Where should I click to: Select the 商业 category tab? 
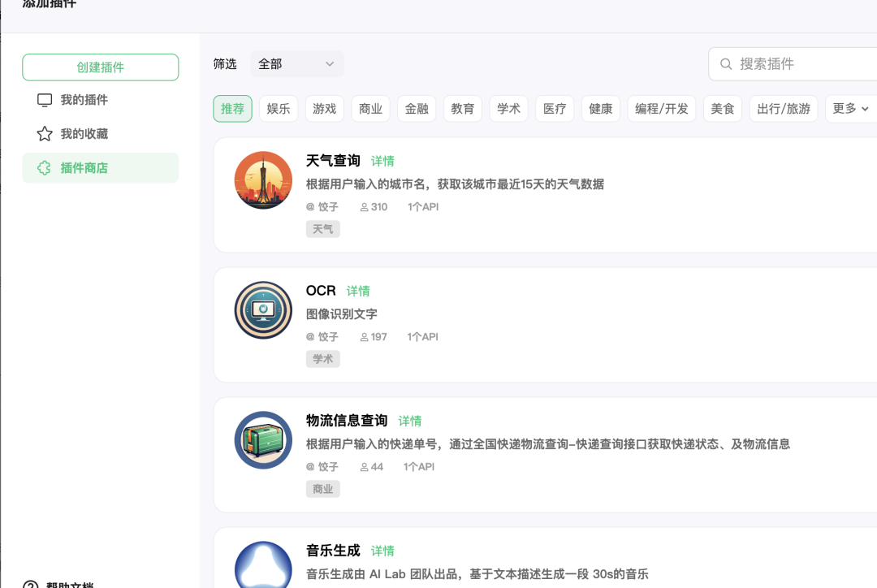pos(370,109)
